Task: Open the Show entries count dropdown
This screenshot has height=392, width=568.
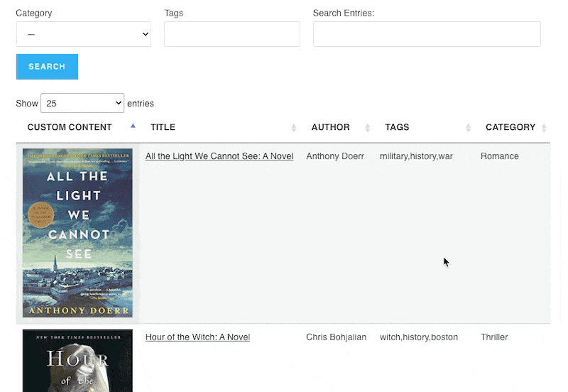Action: click(82, 103)
